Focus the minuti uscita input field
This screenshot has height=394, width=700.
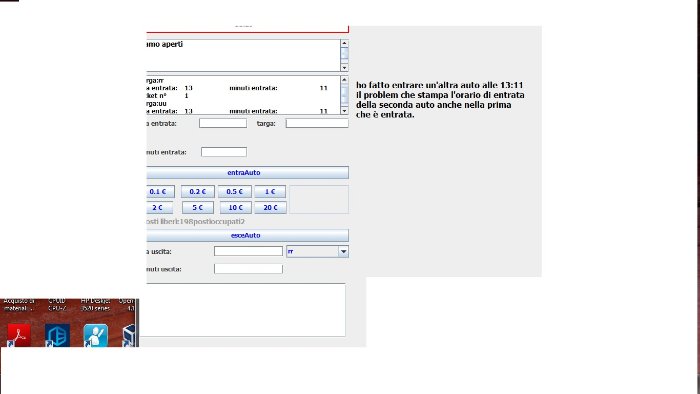tap(248, 269)
